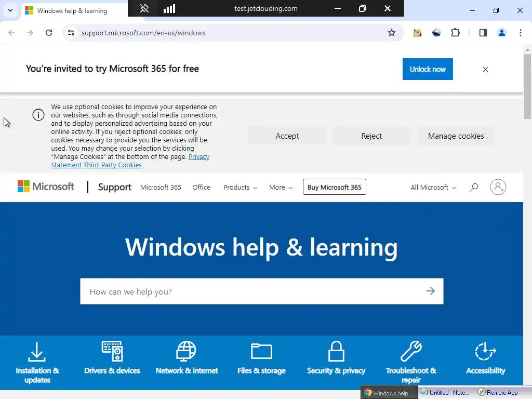Open the site search magnifier icon
The width and height of the screenshot is (532, 399).
(x=474, y=187)
